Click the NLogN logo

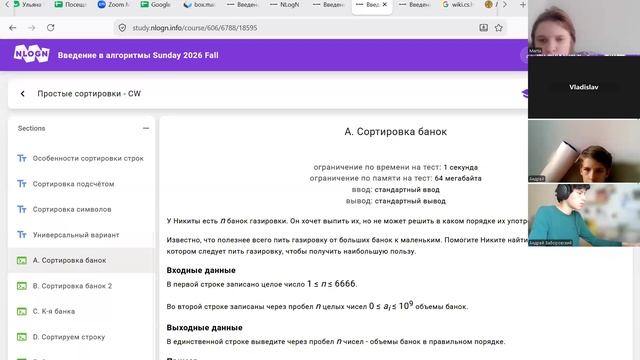(31, 54)
